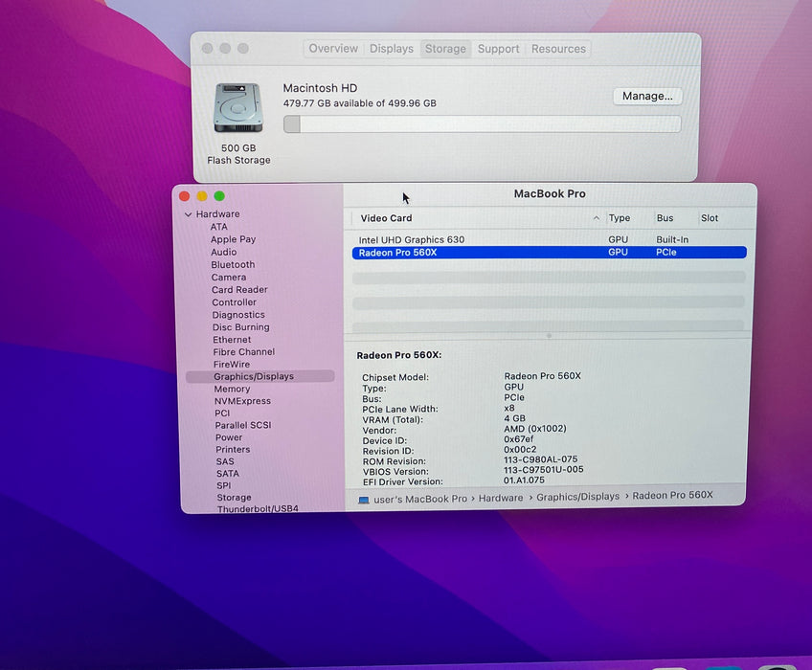Select Card Reader in the sidebar
The width and height of the screenshot is (812, 670).
click(239, 290)
